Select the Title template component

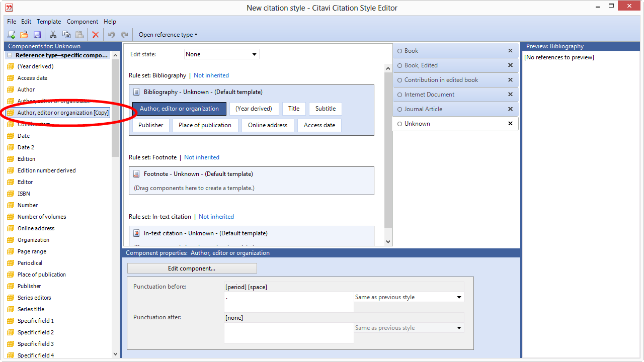[294, 109]
